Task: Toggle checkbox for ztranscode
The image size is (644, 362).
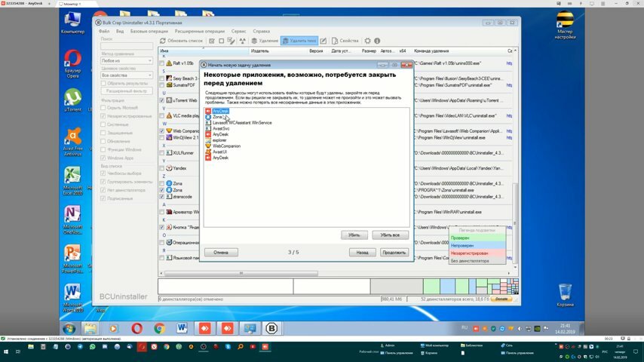Action: point(162,197)
